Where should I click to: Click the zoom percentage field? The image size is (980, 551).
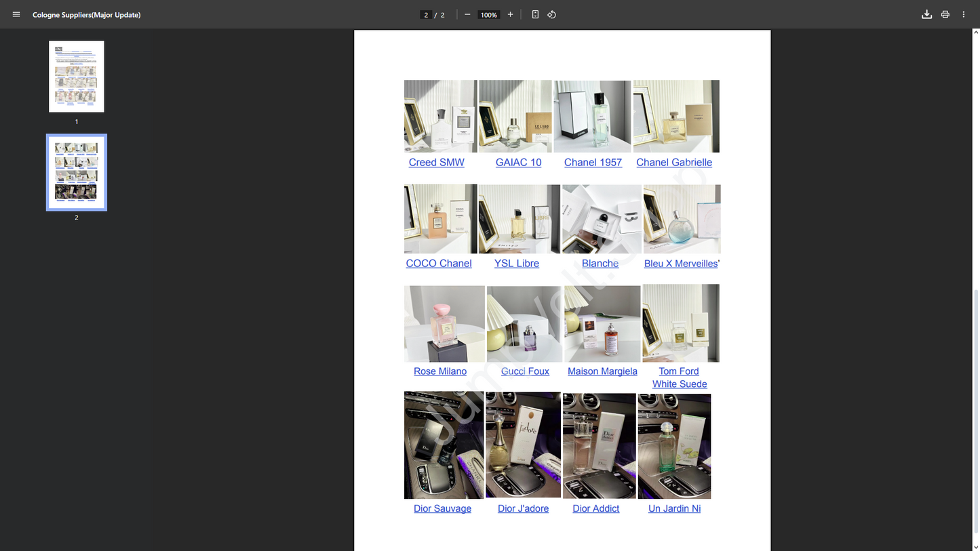click(488, 15)
